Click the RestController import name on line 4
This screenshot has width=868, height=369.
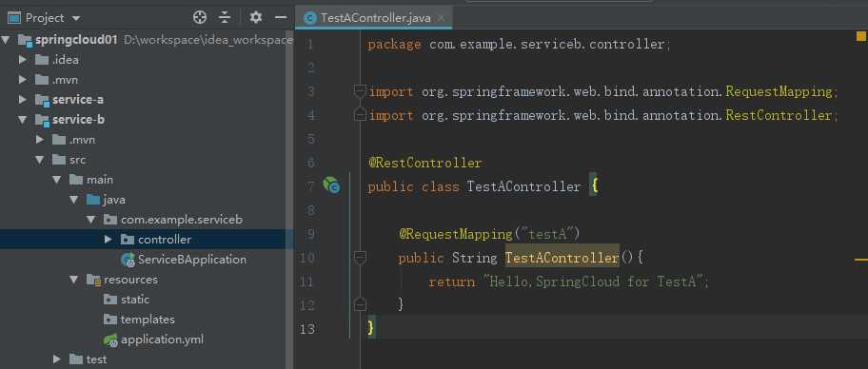[779, 115]
